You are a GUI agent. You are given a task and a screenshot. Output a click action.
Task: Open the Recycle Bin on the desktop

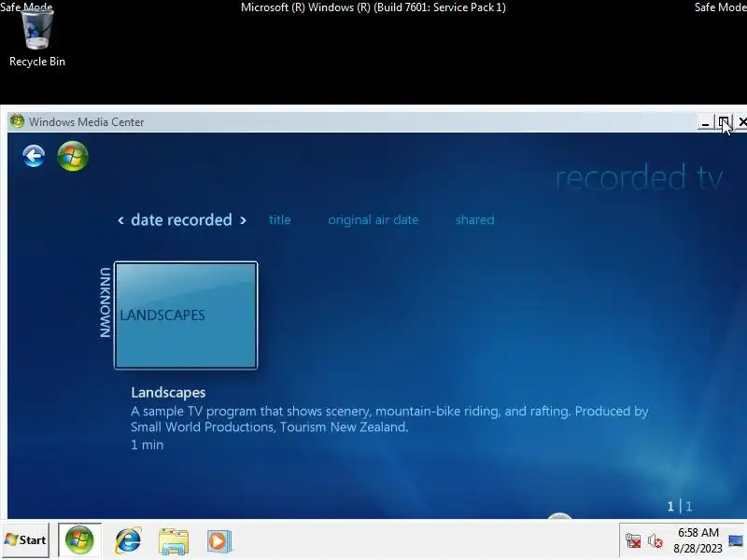[x=36, y=38]
